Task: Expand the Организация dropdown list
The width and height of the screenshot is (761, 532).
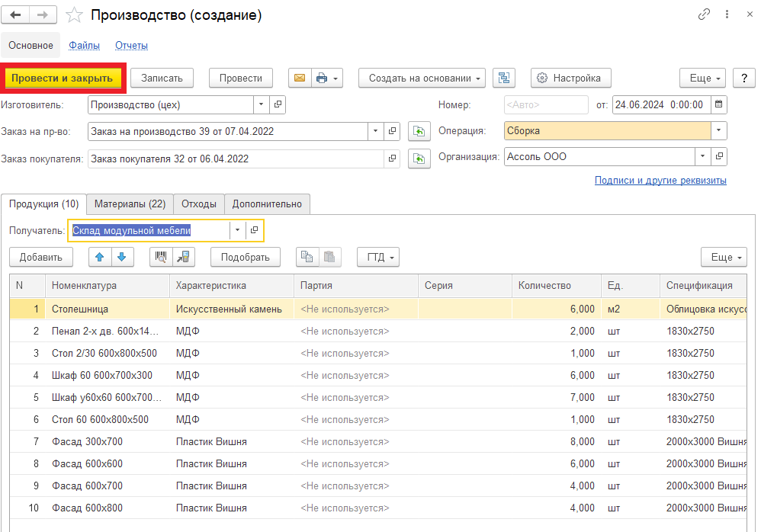Action: tap(703, 156)
